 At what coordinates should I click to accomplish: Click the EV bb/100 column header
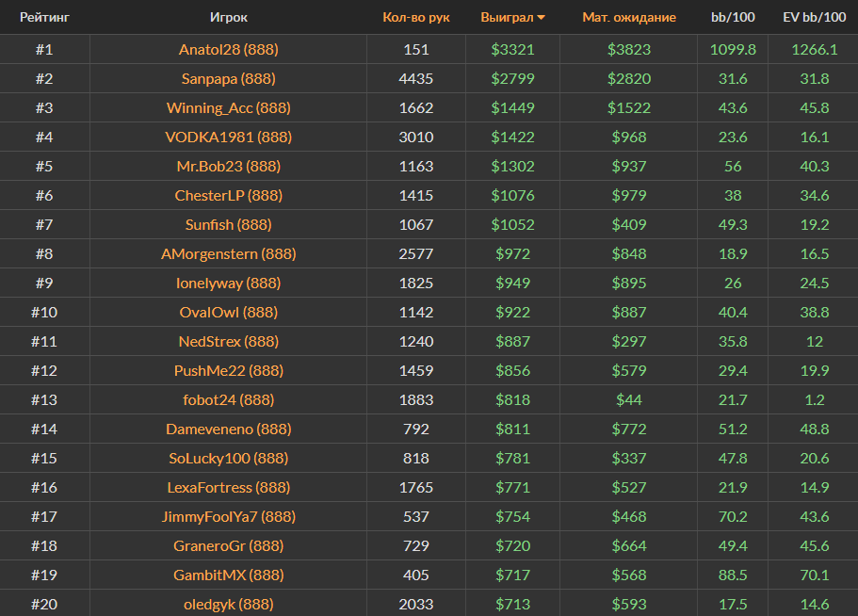pos(813,18)
